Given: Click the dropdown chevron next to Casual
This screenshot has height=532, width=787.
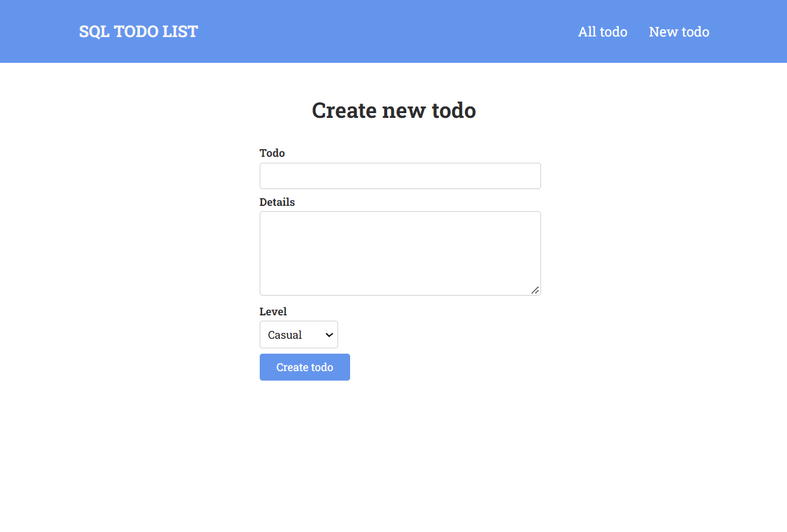Looking at the screenshot, I should pyautogui.click(x=329, y=335).
